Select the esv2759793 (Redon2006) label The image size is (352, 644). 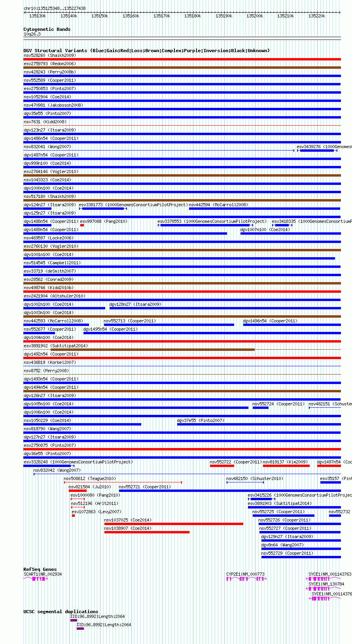tap(49, 64)
